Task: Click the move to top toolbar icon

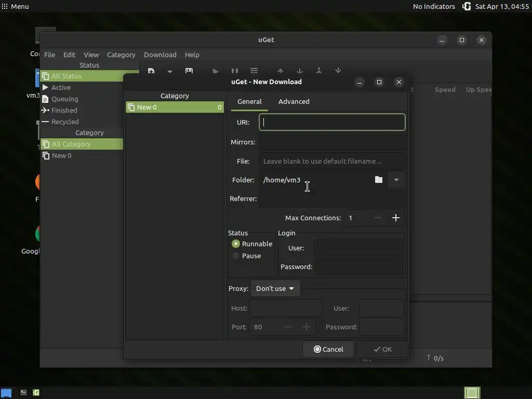Action: (319, 71)
